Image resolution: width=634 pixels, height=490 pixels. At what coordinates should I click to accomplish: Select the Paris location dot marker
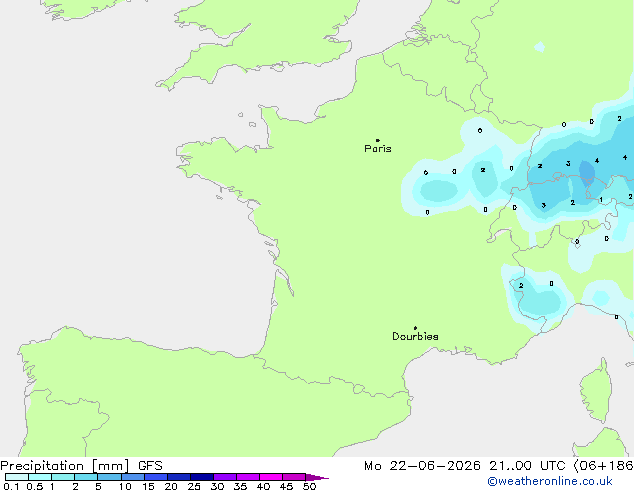click(378, 140)
